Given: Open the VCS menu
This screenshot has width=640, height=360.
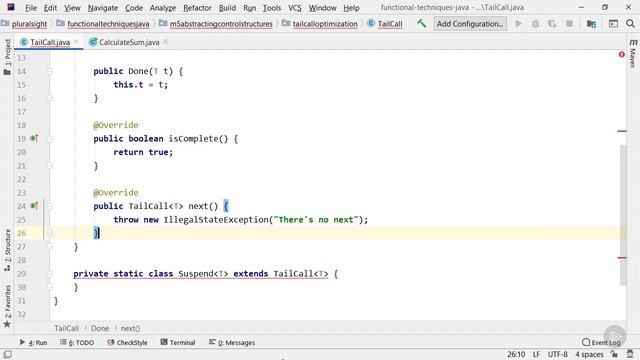Looking at the screenshot, I should point(295,8).
